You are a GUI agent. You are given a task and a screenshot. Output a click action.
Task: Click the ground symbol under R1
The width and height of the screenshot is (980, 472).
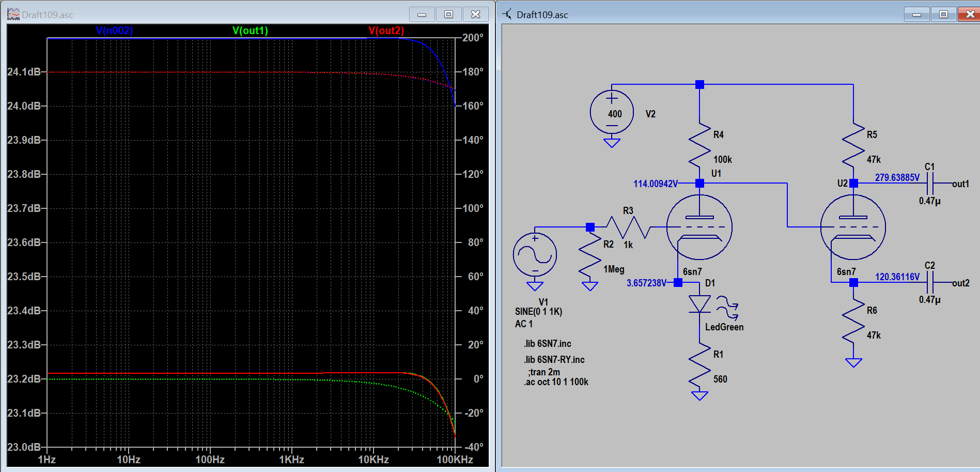point(699,395)
